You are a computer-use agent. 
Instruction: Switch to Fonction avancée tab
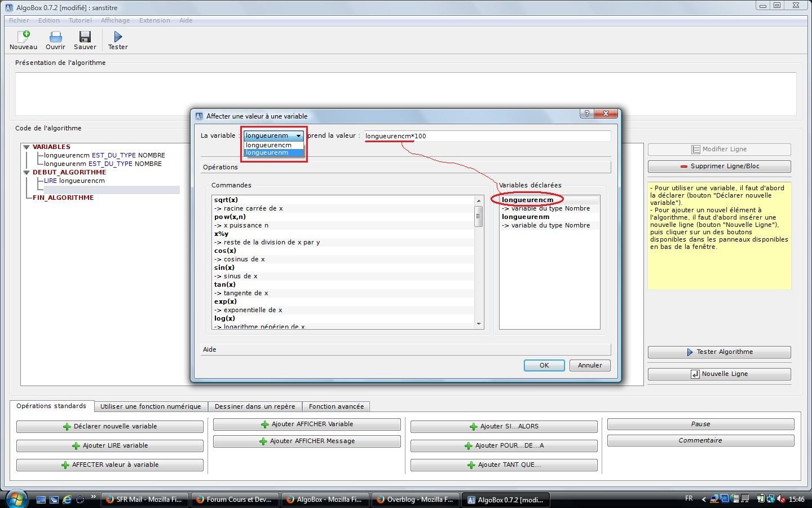click(x=336, y=406)
